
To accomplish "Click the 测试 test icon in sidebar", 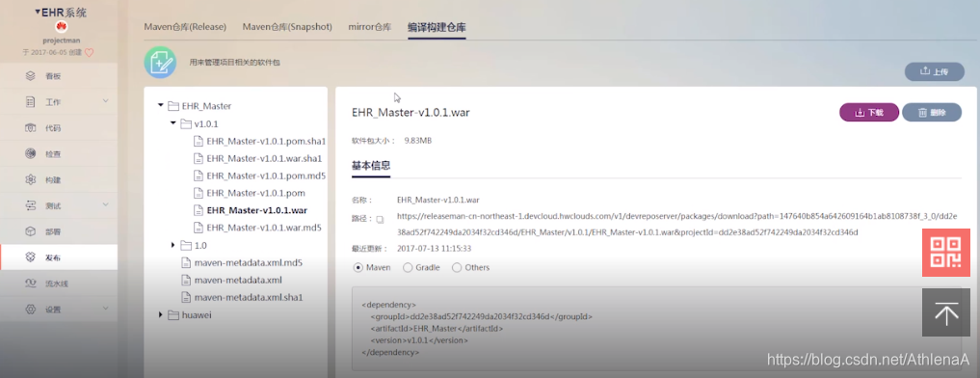I will (31, 205).
